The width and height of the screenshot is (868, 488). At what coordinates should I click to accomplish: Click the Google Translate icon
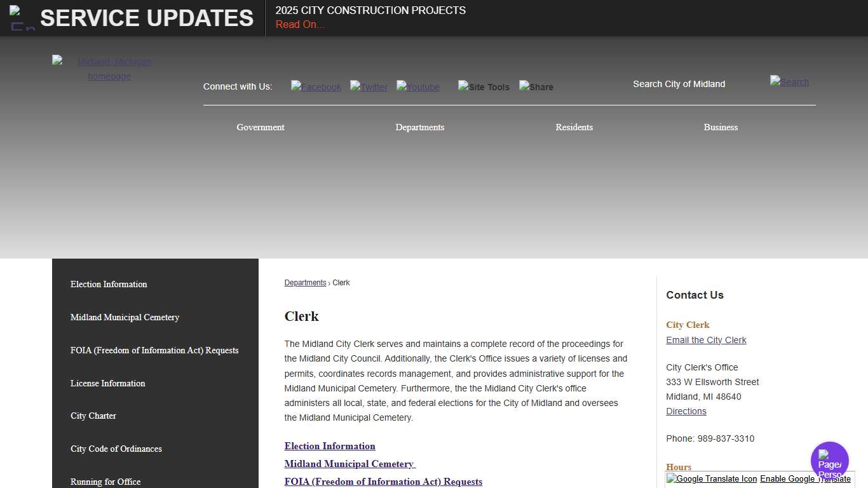click(711, 478)
